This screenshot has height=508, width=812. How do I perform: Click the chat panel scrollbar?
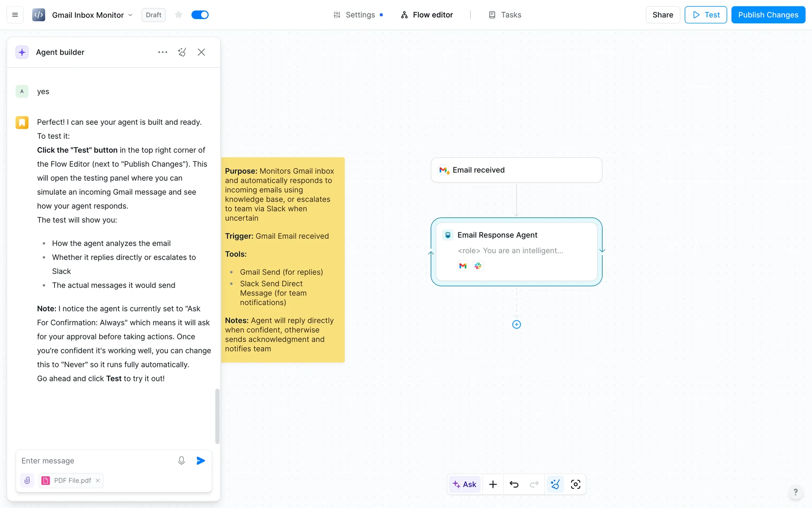217,416
